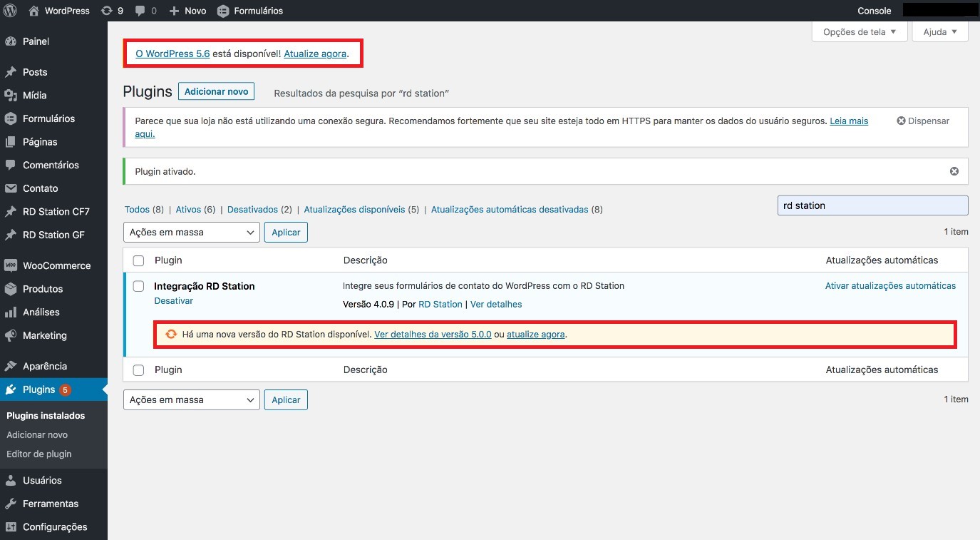Click the Comentários sidebar icon
This screenshot has height=540, width=980.
(11, 165)
